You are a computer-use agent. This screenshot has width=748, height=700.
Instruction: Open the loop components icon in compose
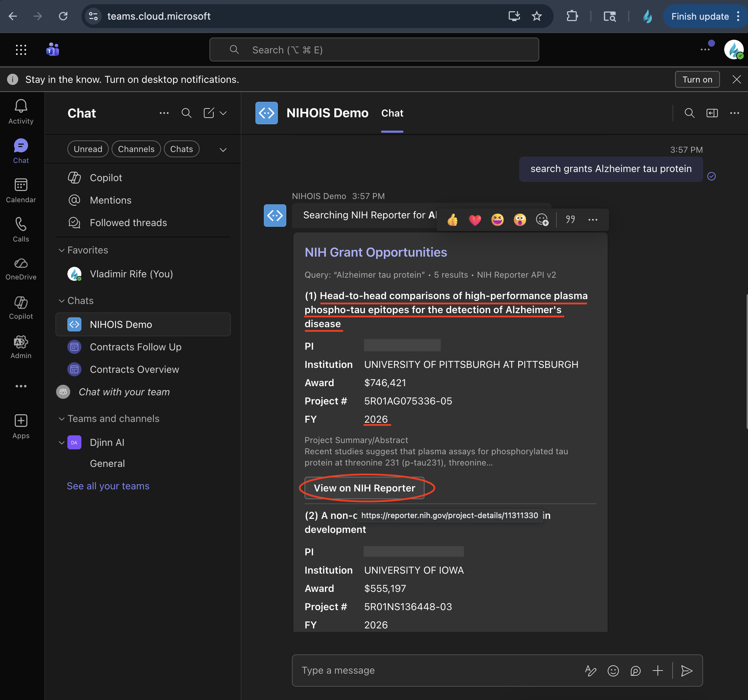(x=635, y=671)
